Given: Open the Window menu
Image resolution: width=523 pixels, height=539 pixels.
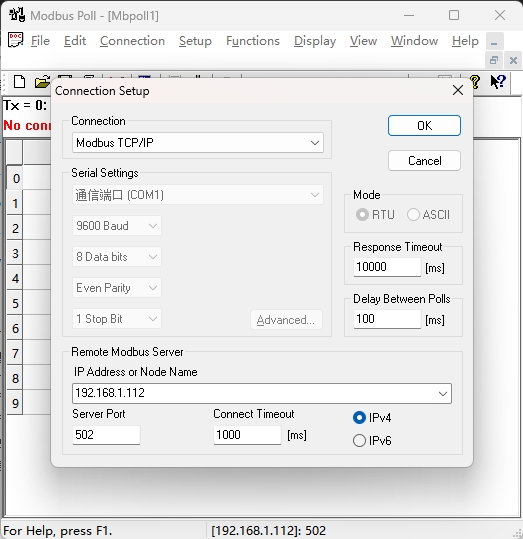Looking at the screenshot, I should [x=414, y=41].
